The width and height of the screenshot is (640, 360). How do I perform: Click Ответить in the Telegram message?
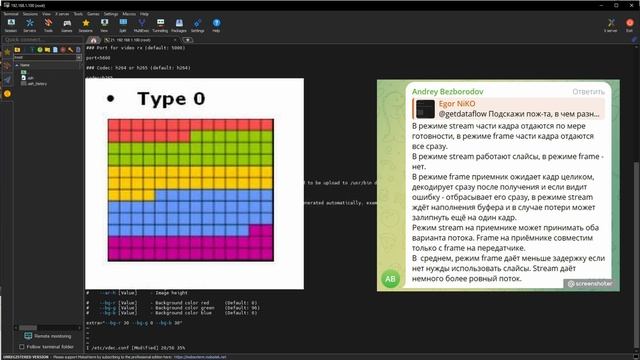coord(588,92)
